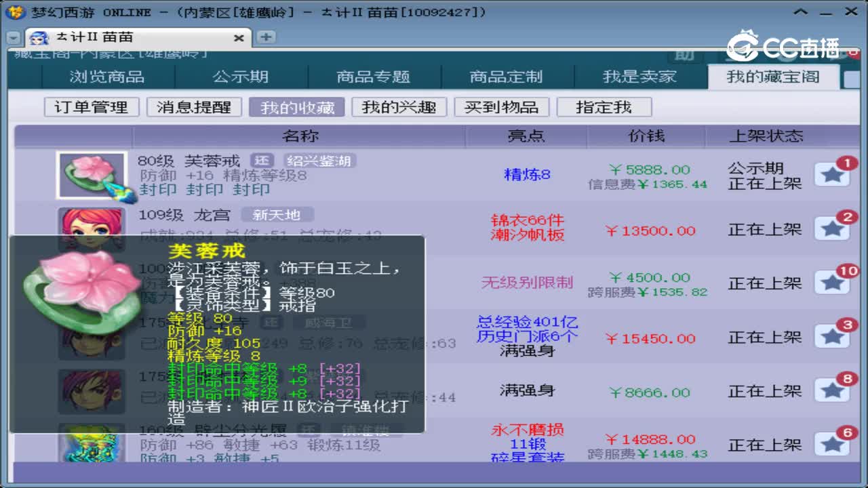Click price ￥14888.00
This screenshot has width=868, height=488.
click(x=650, y=439)
